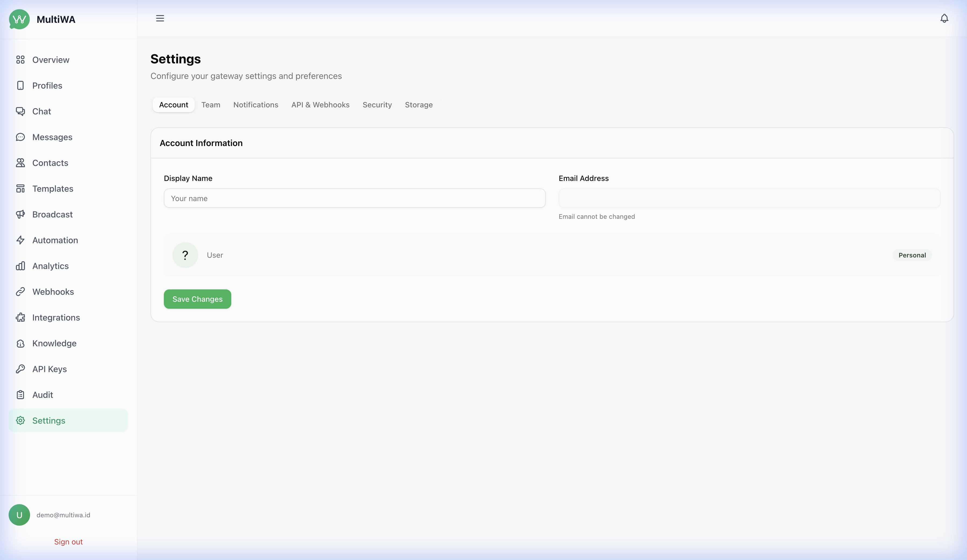This screenshot has height=560, width=967.
Task: Open the Automation sidebar label
Action: (x=55, y=240)
